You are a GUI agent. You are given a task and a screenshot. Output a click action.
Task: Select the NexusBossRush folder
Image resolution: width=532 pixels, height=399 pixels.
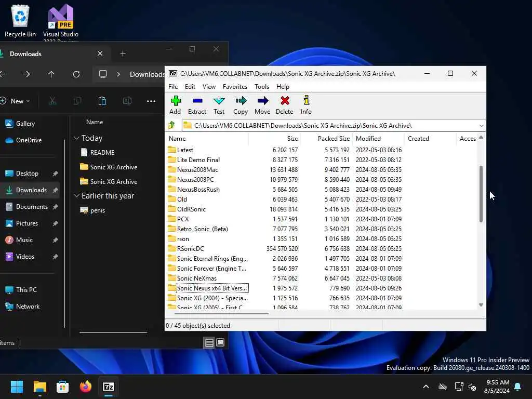tap(198, 189)
